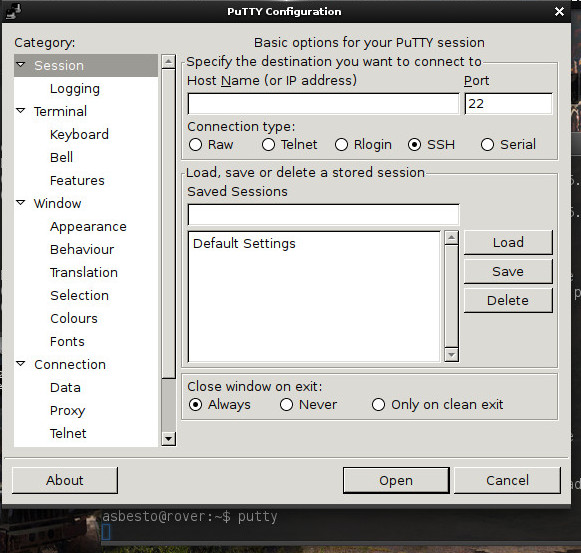Viewport: 581px width, 553px height.
Task: Click the terminal prompt line behind PuTTY
Action: point(190,517)
